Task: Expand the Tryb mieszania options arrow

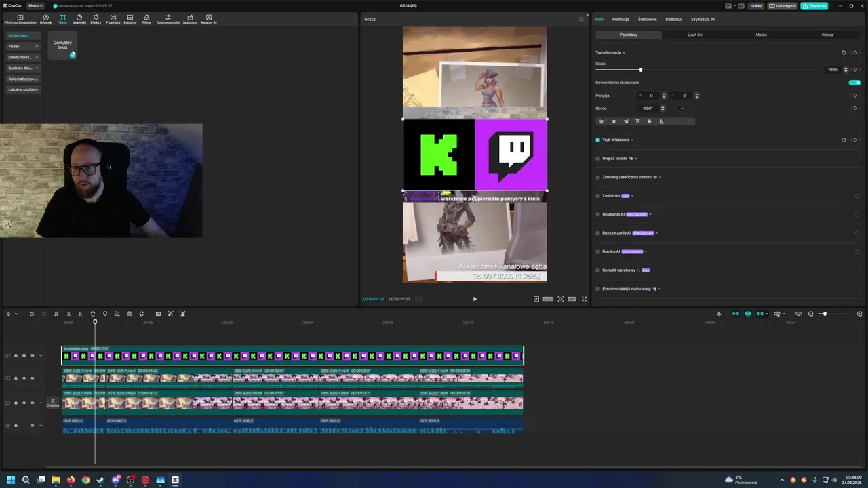Action: click(x=632, y=140)
